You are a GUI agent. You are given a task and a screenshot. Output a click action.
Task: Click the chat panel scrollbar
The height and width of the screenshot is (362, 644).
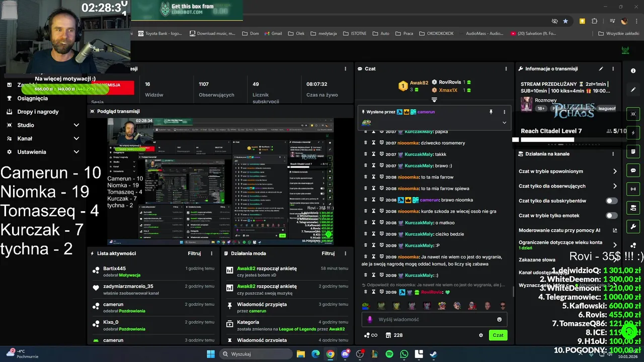pyautogui.click(x=513, y=291)
